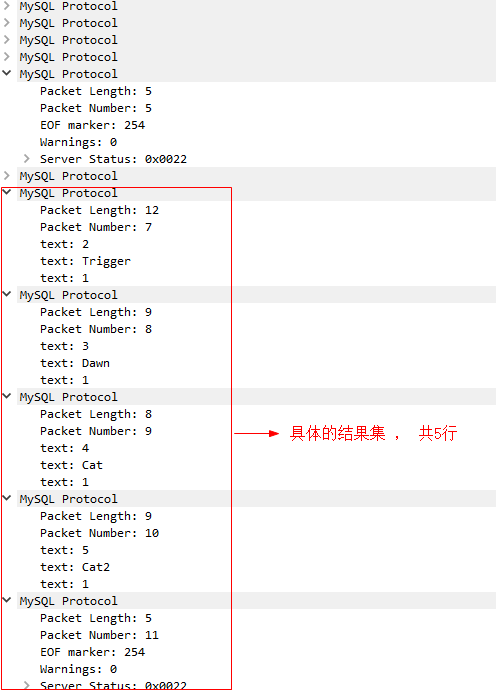Collapse MySQL Protocol node containing text Trigger
The image size is (496, 693).
coord(7,193)
